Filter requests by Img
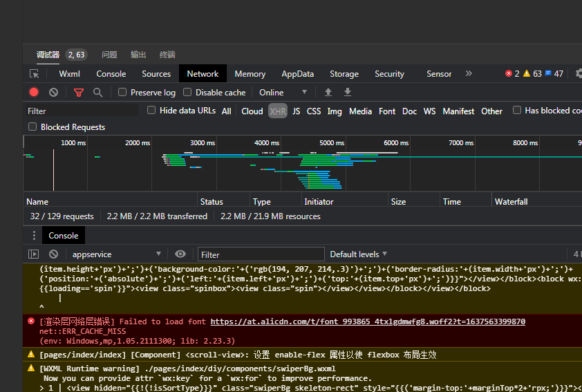 point(335,111)
